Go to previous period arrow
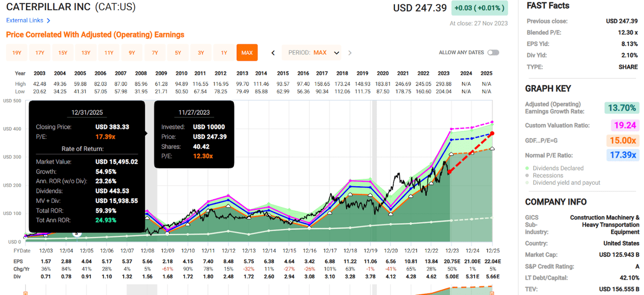 (x=273, y=52)
